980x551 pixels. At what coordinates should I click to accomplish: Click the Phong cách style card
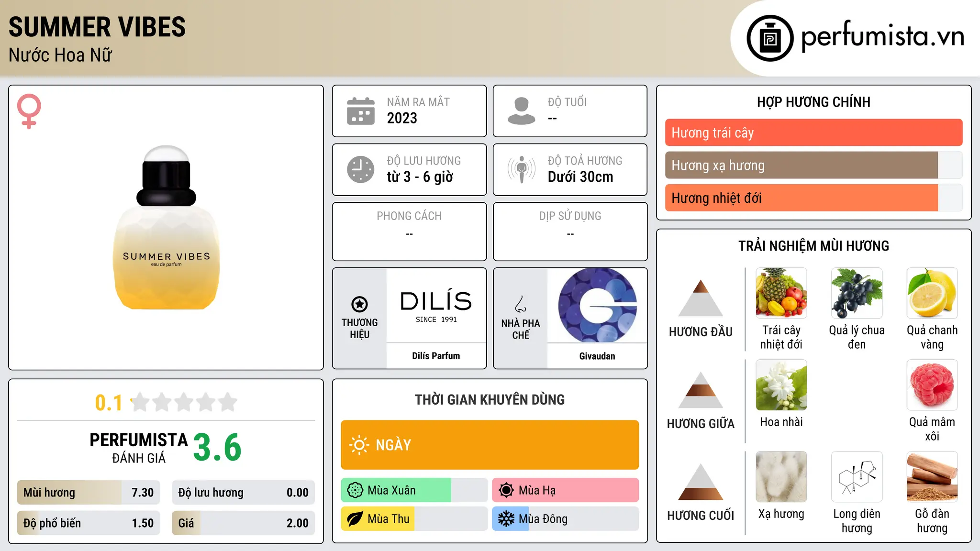point(409,231)
